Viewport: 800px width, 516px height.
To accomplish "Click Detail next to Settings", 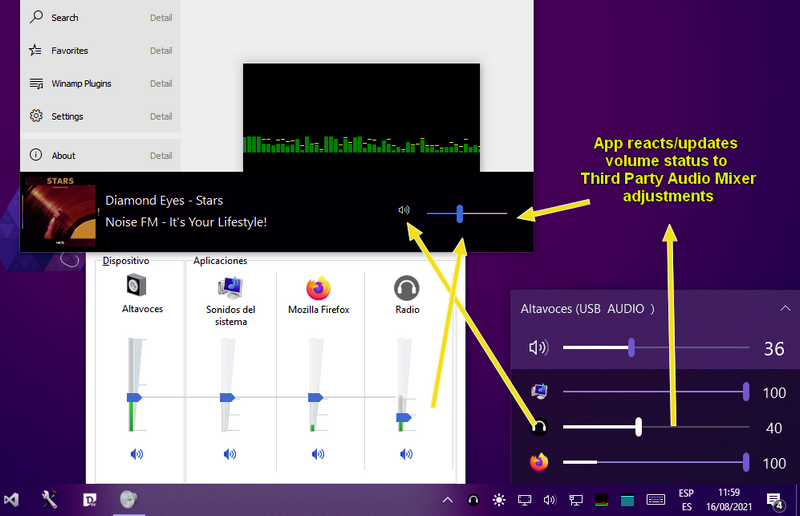I will point(161,116).
